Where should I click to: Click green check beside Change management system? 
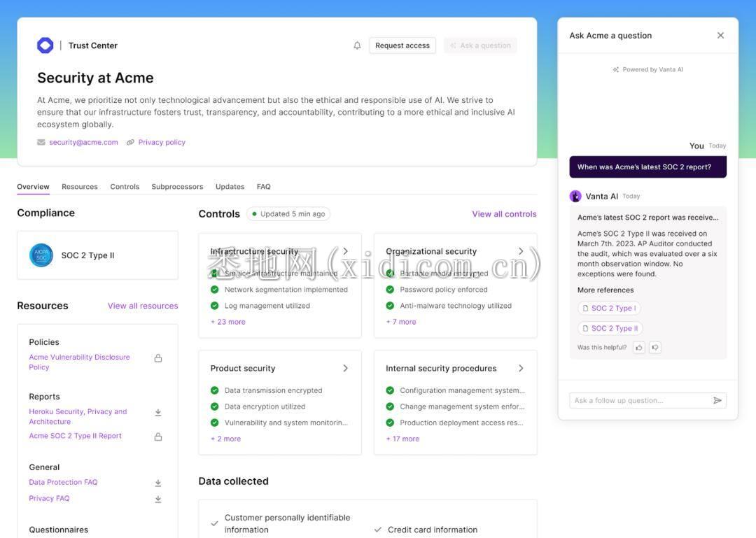coord(390,406)
